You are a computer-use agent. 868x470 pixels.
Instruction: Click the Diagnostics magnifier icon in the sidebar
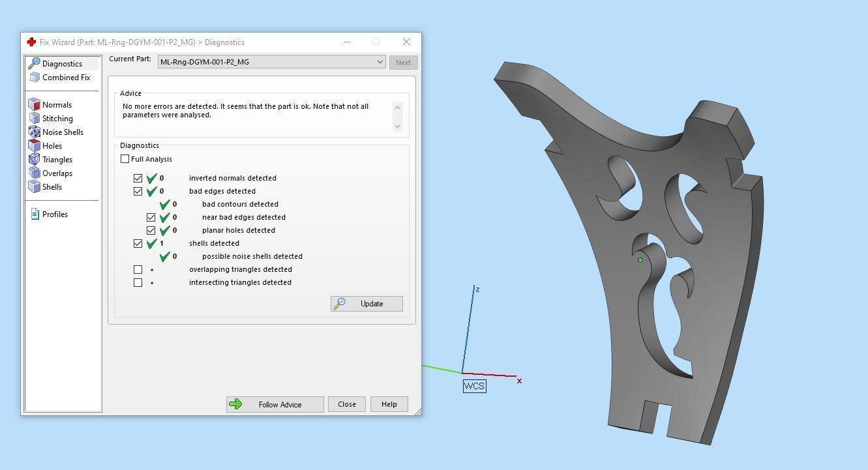tap(34, 63)
